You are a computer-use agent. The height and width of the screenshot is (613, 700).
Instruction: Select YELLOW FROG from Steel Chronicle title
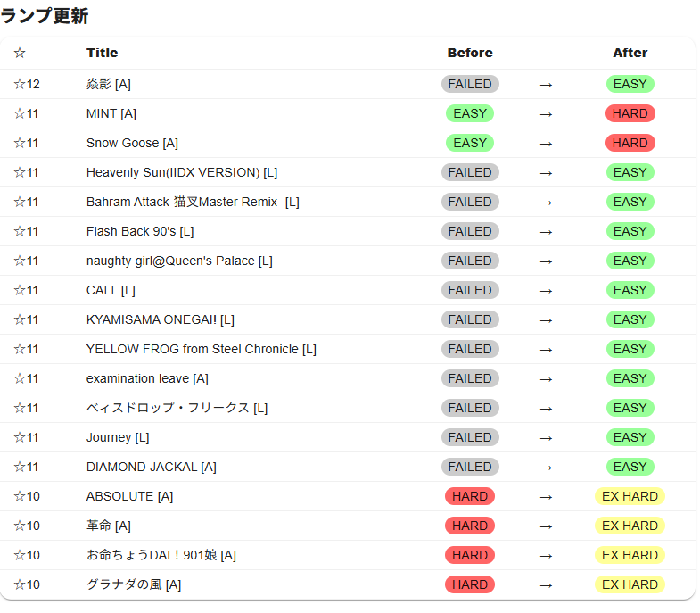(x=202, y=350)
